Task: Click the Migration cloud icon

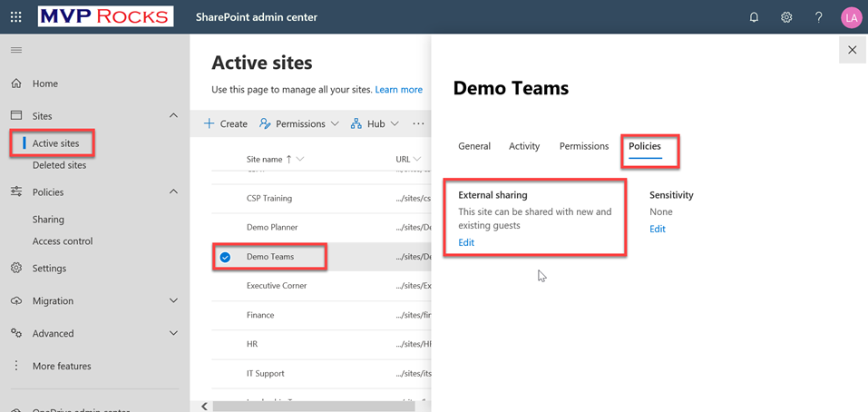Action: 16,300
